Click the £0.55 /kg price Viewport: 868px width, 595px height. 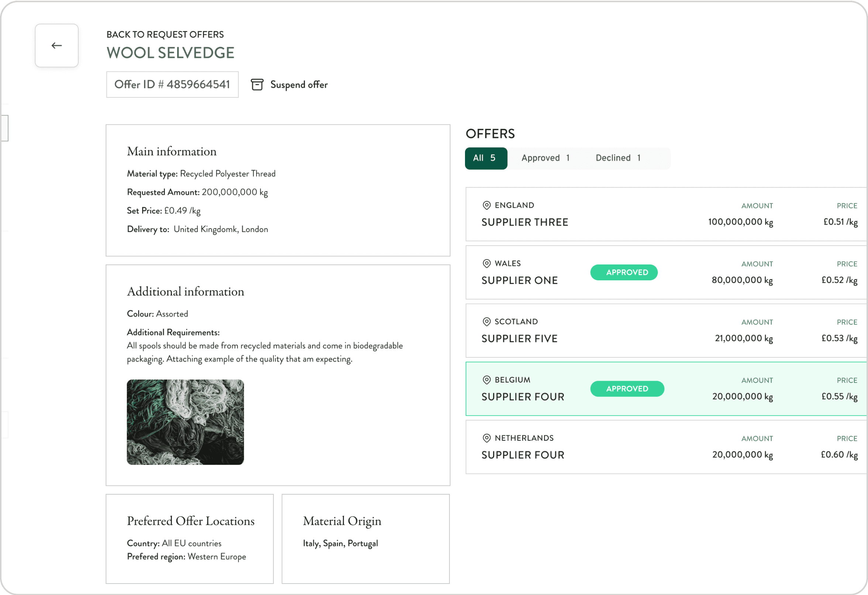pyautogui.click(x=840, y=397)
